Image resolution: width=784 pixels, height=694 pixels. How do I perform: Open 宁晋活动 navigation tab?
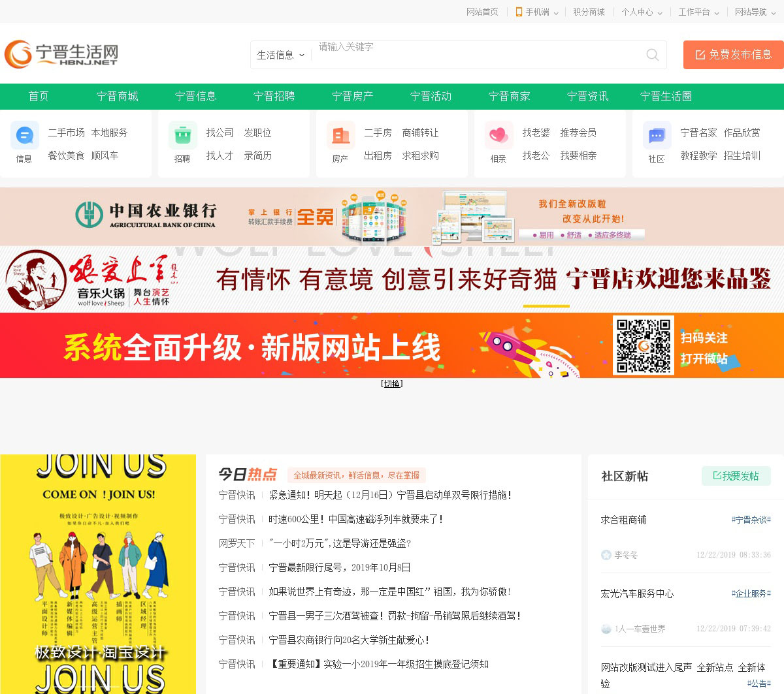click(x=431, y=96)
